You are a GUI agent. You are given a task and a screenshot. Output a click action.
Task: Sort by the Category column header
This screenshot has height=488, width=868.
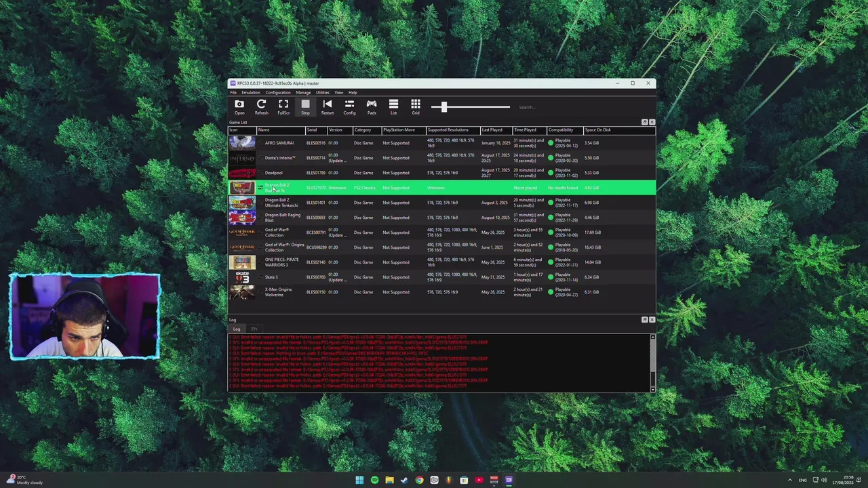point(366,130)
